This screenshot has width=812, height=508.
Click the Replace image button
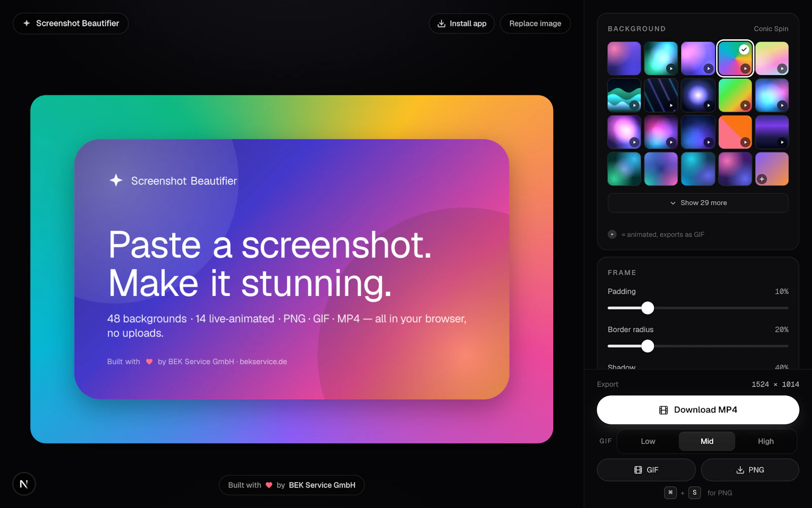535,23
